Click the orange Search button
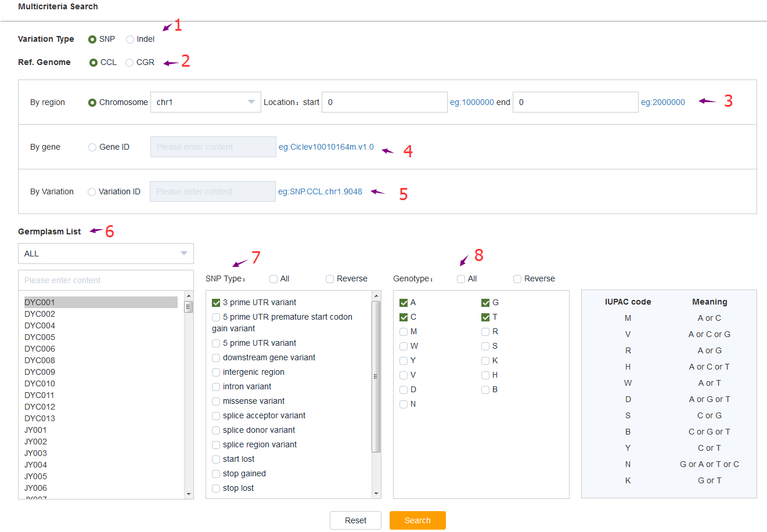 tap(417, 520)
